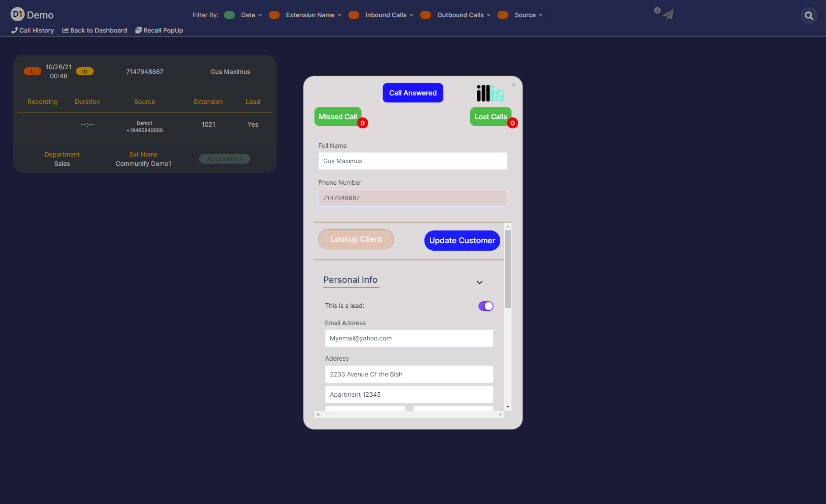Viewport: 826px width, 504px height.
Task: Click the paper plane send icon
Action: pyautogui.click(x=669, y=15)
